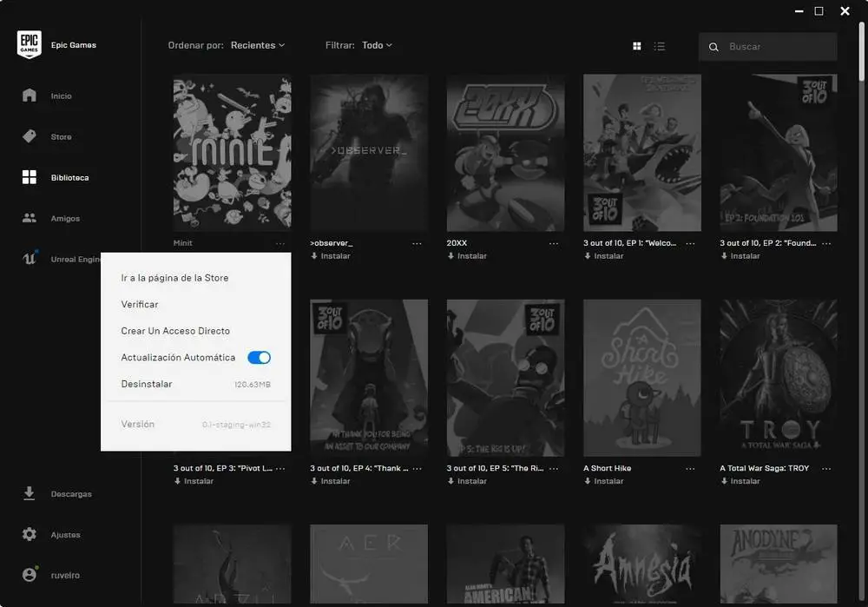
Task: Click the Minit game cover
Action: point(232,153)
